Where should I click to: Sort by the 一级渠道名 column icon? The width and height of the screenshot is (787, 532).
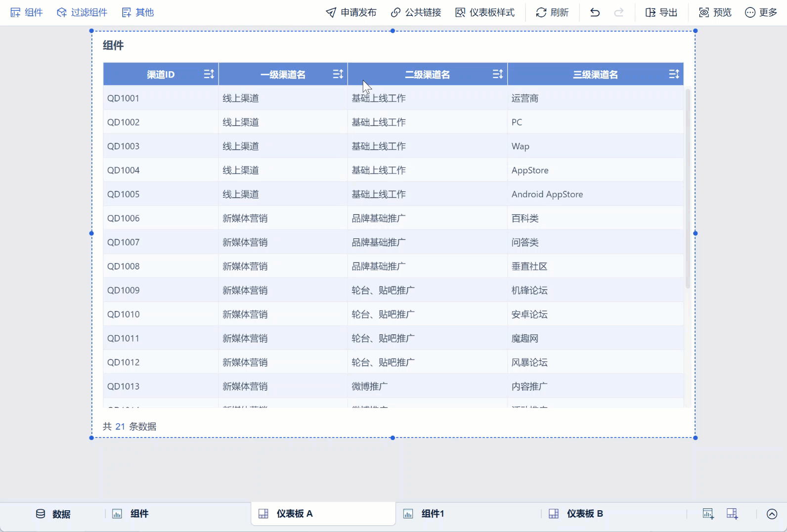click(x=338, y=74)
